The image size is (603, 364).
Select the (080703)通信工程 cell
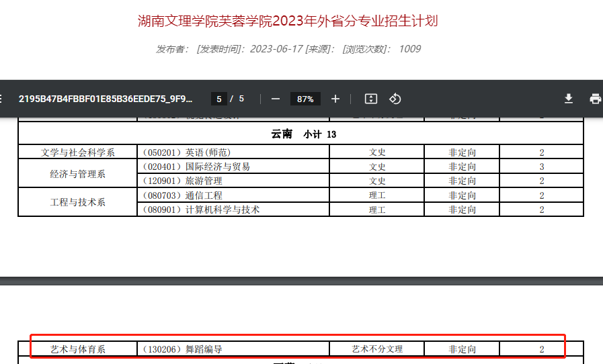click(x=233, y=195)
